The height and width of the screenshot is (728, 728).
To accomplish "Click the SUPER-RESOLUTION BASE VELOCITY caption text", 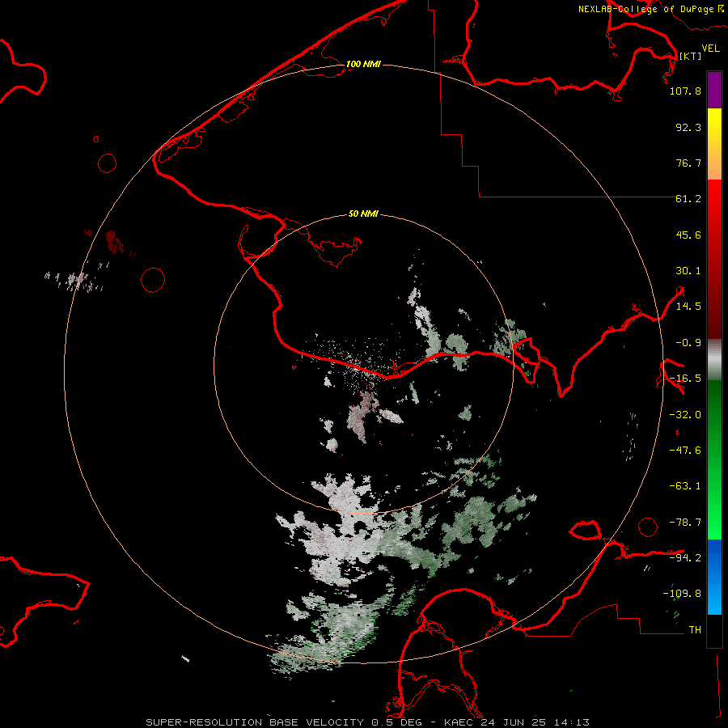I will (x=256, y=722).
